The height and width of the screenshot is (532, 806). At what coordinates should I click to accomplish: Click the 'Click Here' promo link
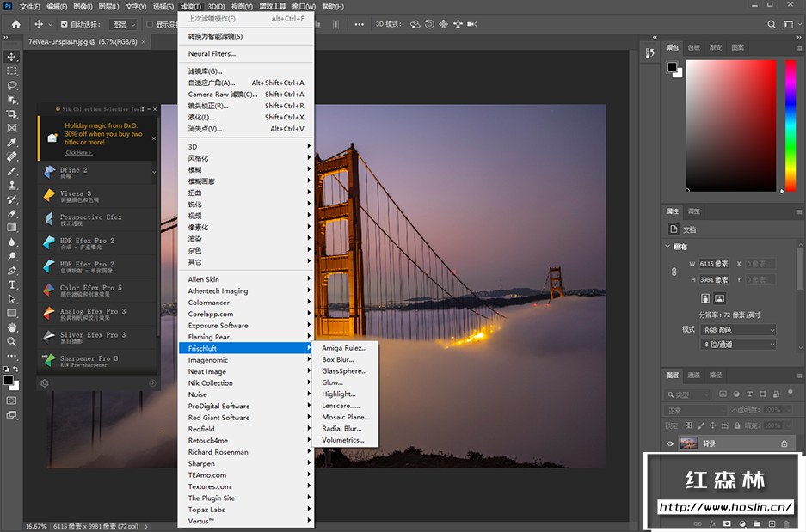[77, 153]
